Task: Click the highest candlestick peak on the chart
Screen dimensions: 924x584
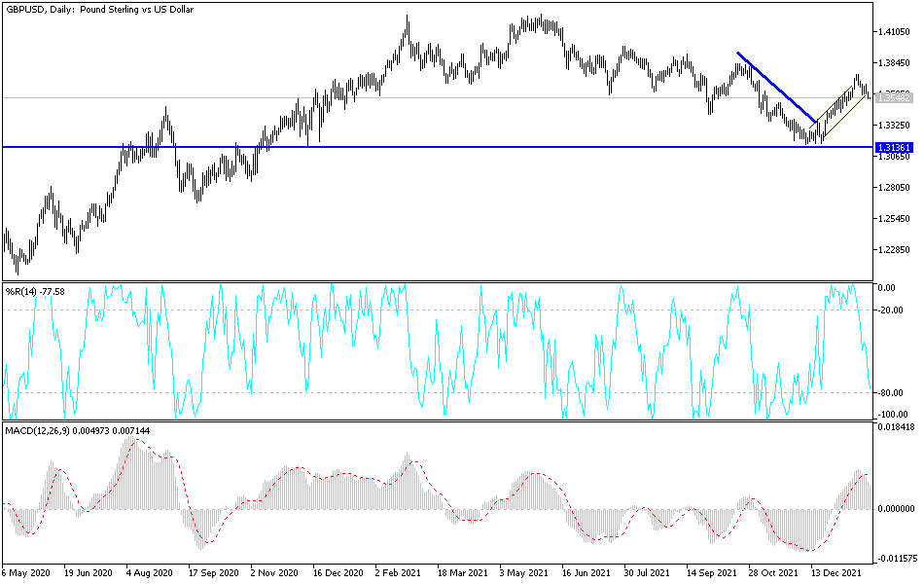Action: point(407,15)
